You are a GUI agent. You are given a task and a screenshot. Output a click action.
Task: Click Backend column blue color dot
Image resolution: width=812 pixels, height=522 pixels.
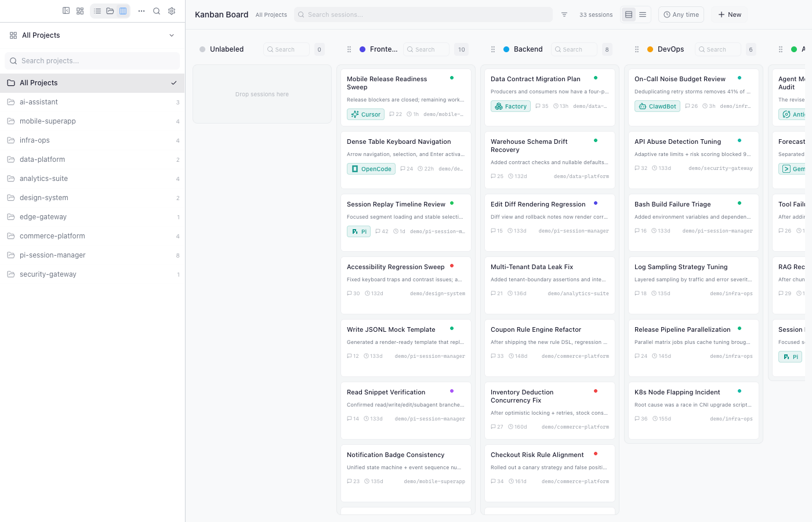tap(506, 49)
